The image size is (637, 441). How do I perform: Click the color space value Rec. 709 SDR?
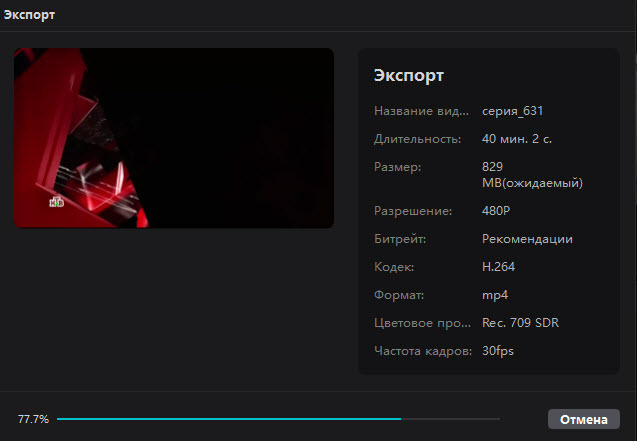click(520, 323)
